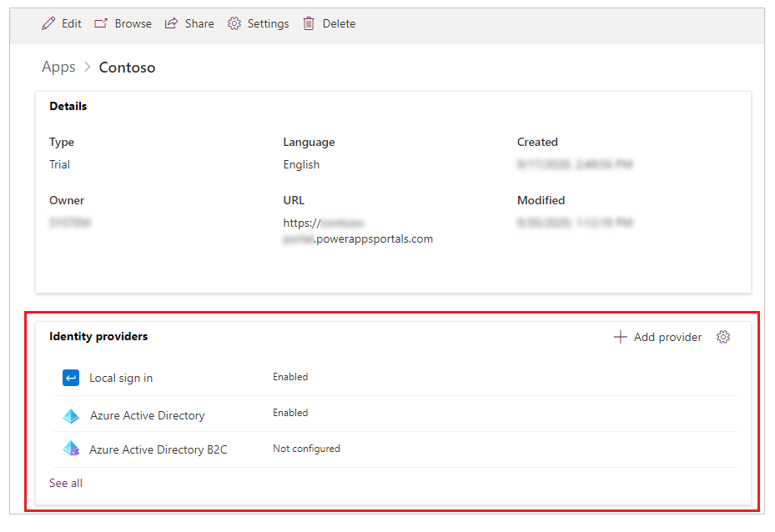
Task: Click the Trial type value
Action: 59,164
